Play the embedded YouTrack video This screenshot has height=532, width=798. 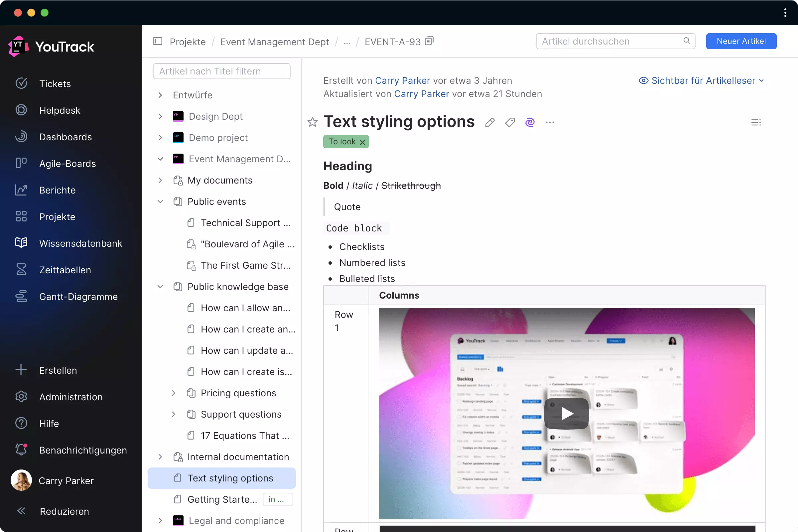point(566,413)
